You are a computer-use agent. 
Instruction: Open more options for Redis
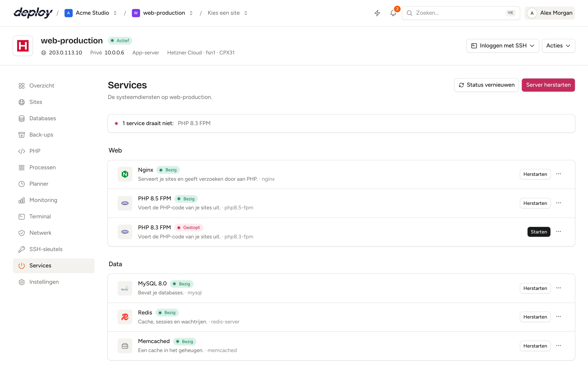(559, 317)
